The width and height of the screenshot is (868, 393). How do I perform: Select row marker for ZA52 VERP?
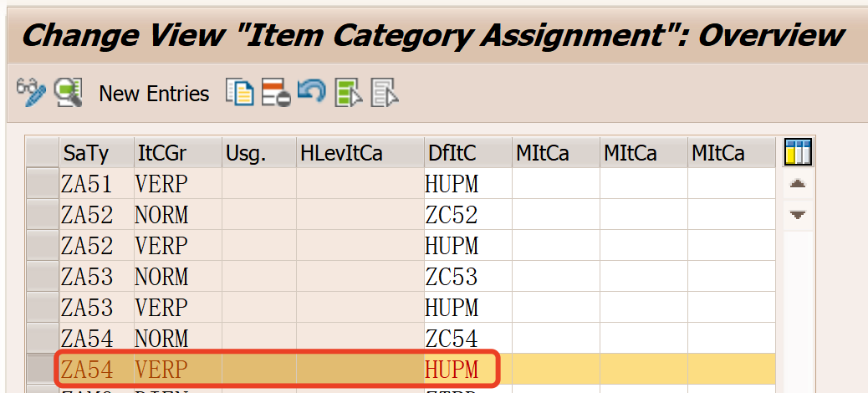[43, 246]
